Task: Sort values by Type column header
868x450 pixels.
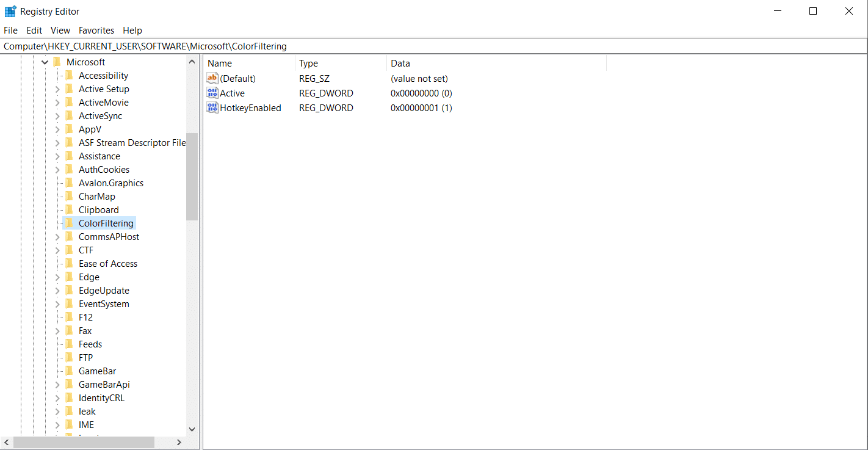Action: click(x=341, y=64)
